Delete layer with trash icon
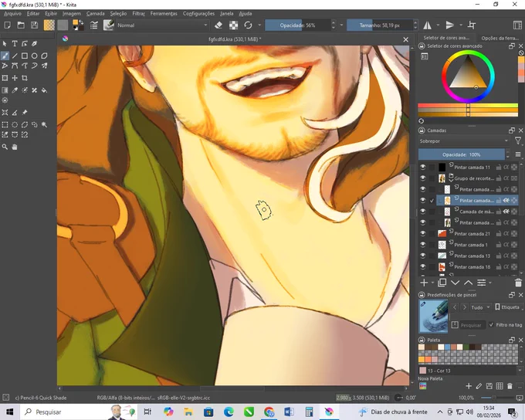Screen dimensions: 525x420 tap(518, 283)
